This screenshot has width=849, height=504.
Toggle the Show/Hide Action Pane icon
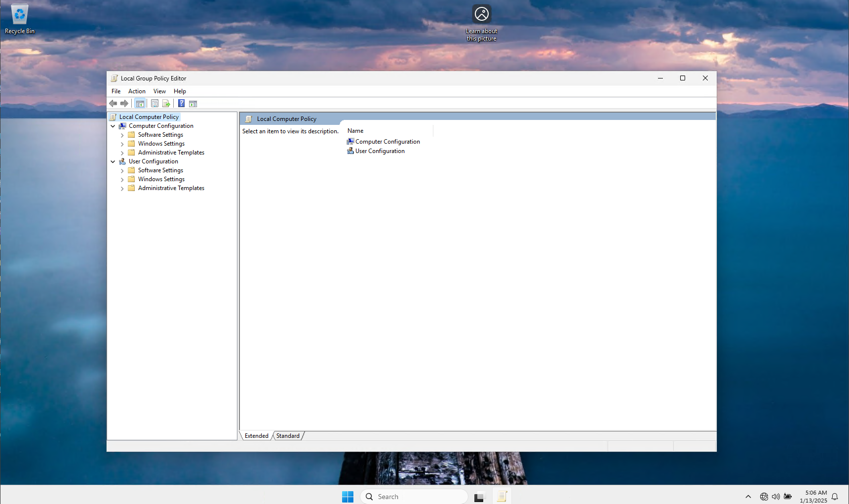193,103
